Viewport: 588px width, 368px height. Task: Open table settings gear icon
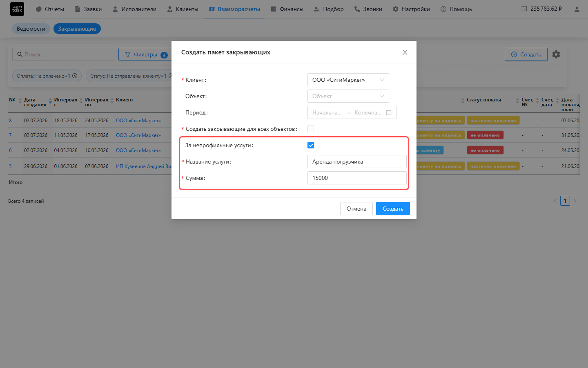(556, 54)
